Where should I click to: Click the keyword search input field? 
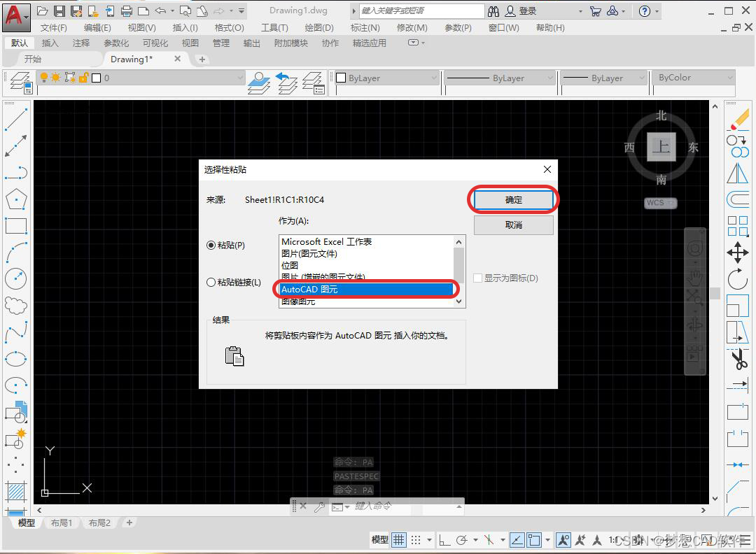coord(422,10)
